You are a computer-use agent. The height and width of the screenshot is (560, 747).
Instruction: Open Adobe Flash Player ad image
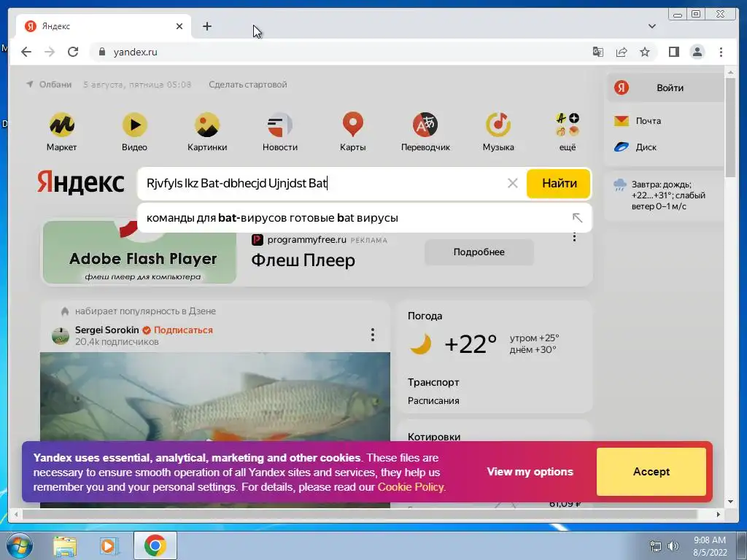(x=139, y=252)
